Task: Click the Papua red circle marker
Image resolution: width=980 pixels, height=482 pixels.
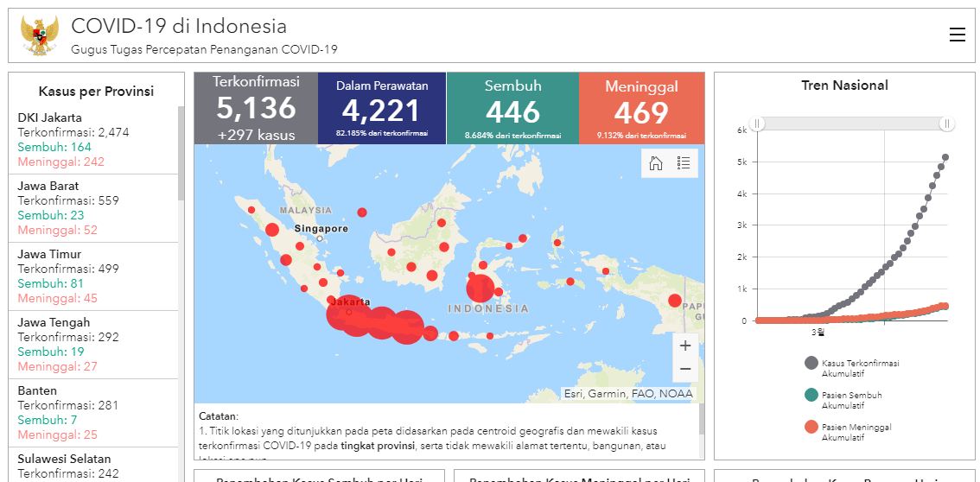Action: click(x=675, y=301)
